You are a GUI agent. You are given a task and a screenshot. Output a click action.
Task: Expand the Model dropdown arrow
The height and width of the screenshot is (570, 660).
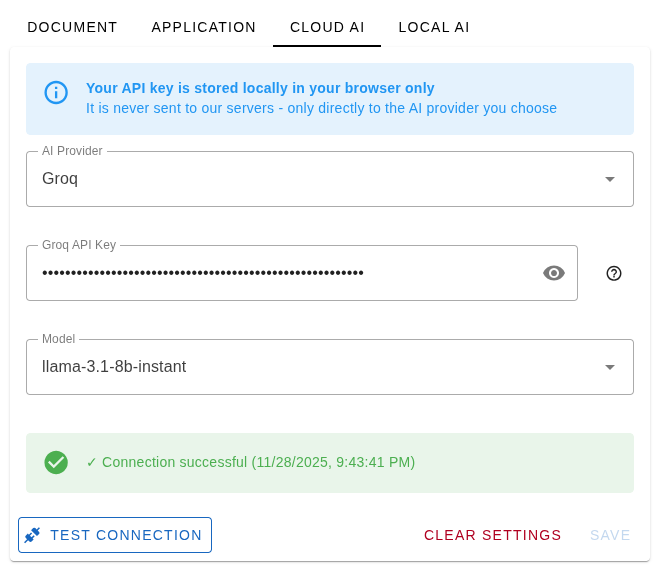point(609,367)
